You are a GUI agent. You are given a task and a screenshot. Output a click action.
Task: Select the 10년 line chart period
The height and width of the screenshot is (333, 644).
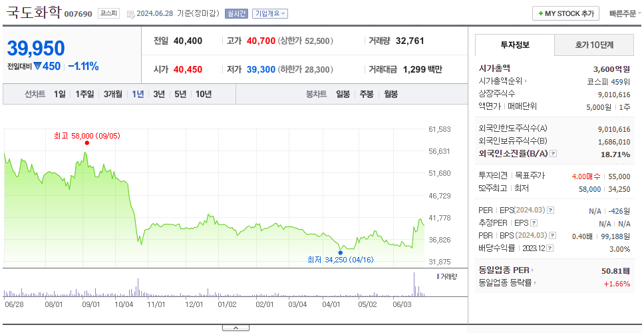[x=204, y=94]
